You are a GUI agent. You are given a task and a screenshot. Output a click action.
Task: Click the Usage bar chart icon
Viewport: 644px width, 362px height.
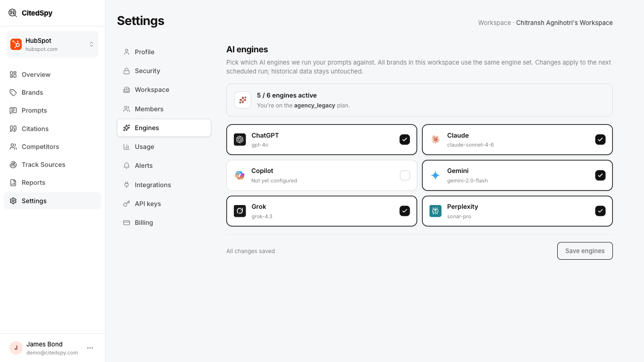point(126,147)
